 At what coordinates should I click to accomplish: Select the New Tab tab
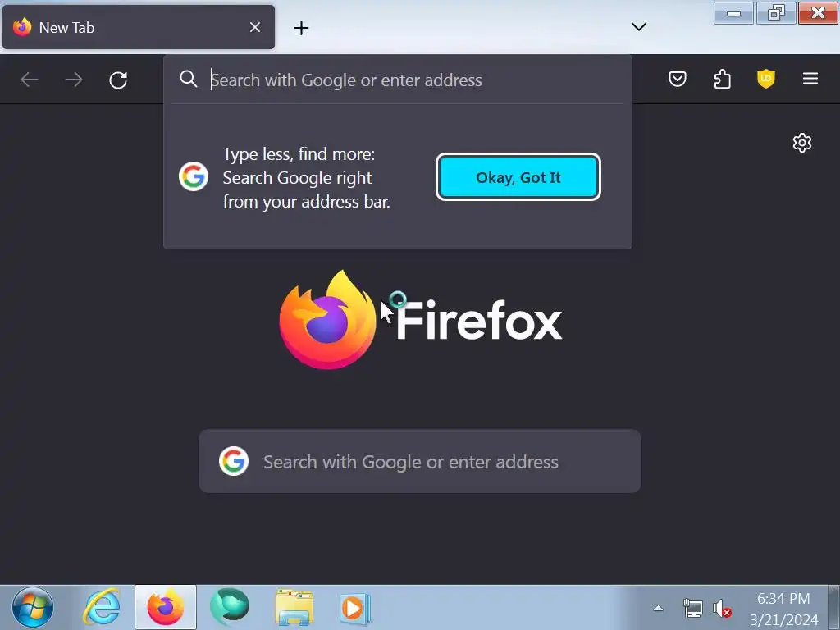pyautogui.click(x=138, y=27)
